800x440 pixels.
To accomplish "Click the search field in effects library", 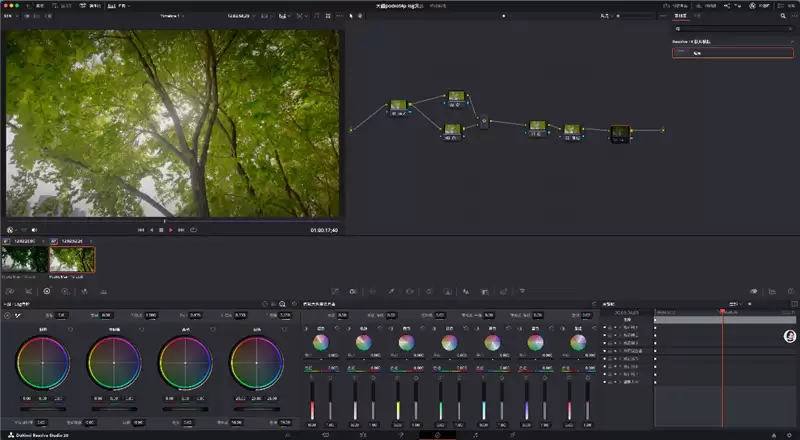I will 734,29.
